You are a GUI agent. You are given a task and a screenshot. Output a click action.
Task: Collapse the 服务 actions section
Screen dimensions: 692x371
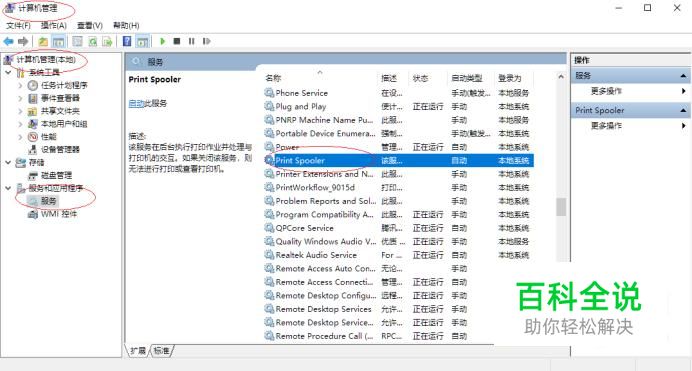point(683,76)
